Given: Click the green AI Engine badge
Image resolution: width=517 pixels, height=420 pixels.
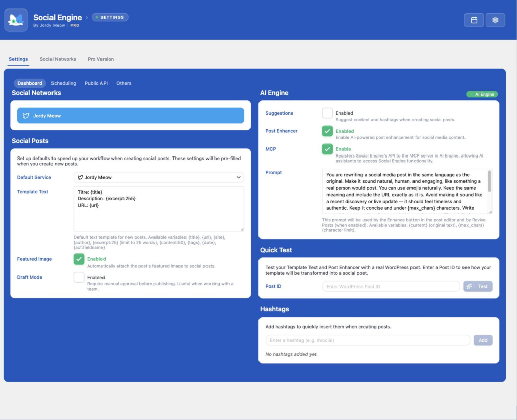Looking at the screenshot, I should (482, 94).
